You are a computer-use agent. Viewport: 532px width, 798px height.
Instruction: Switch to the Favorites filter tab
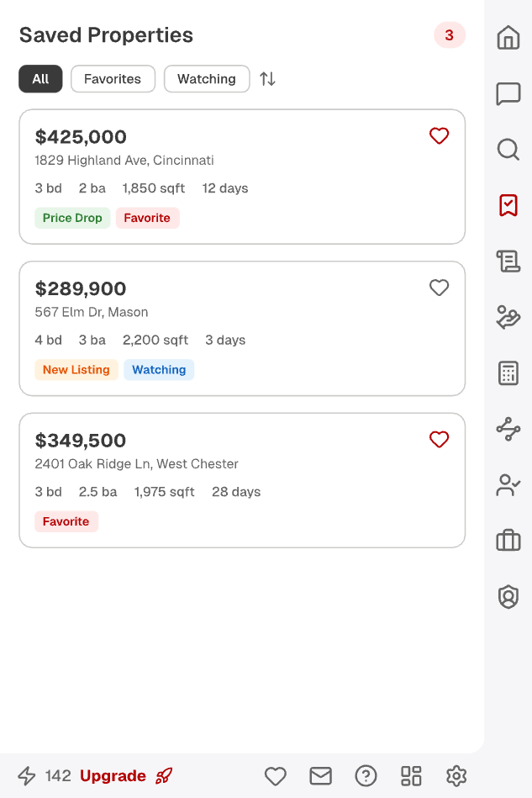pyautogui.click(x=113, y=78)
